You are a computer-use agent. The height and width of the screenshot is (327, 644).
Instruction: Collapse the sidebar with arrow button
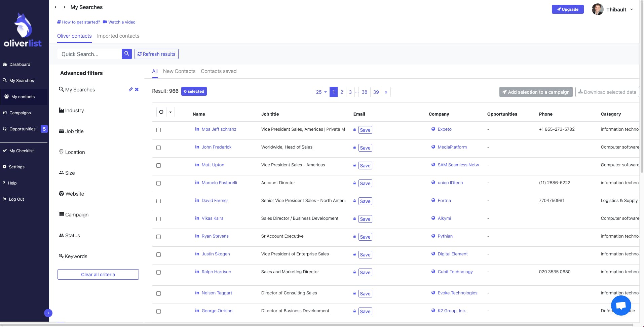coord(48,313)
